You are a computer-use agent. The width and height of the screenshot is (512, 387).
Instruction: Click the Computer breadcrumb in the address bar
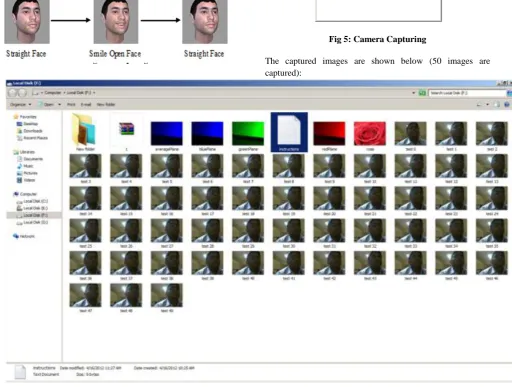click(x=53, y=93)
